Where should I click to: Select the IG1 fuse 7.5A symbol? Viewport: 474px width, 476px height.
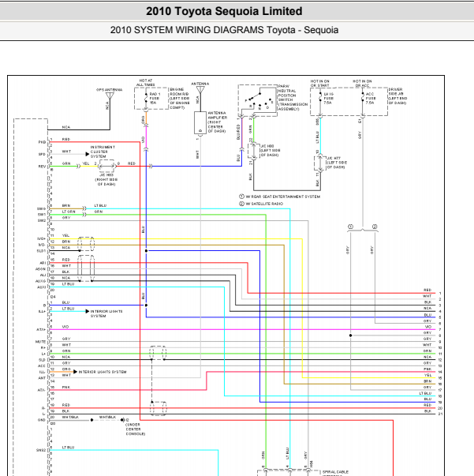point(320,99)
